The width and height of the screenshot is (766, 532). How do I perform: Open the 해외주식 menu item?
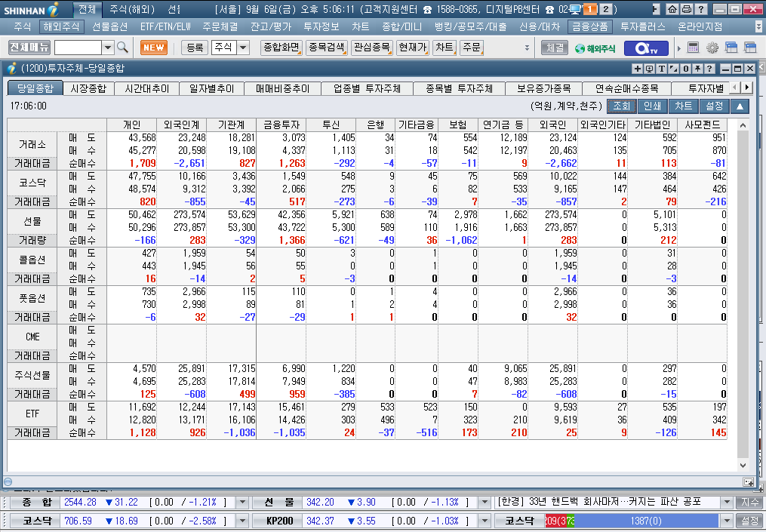[x=61, y=26]
